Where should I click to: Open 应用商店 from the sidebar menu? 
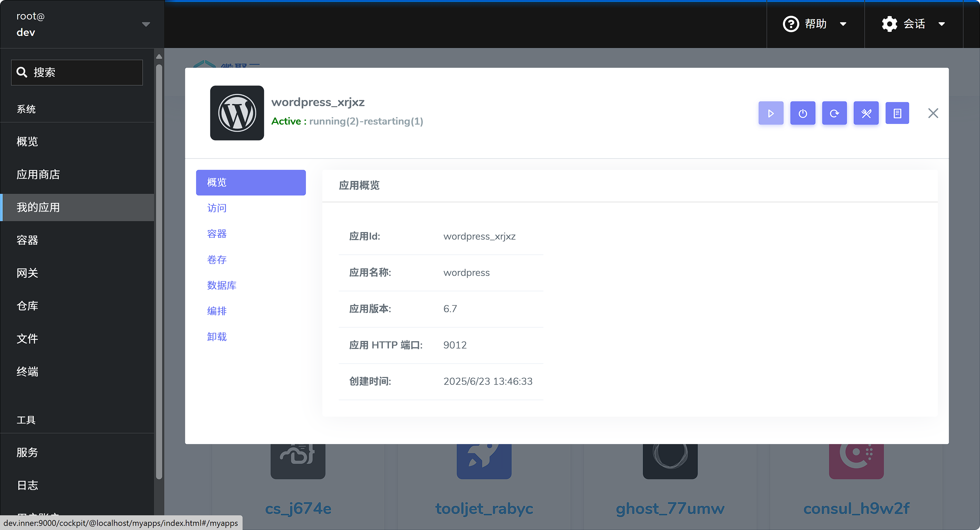coord(38,174)
